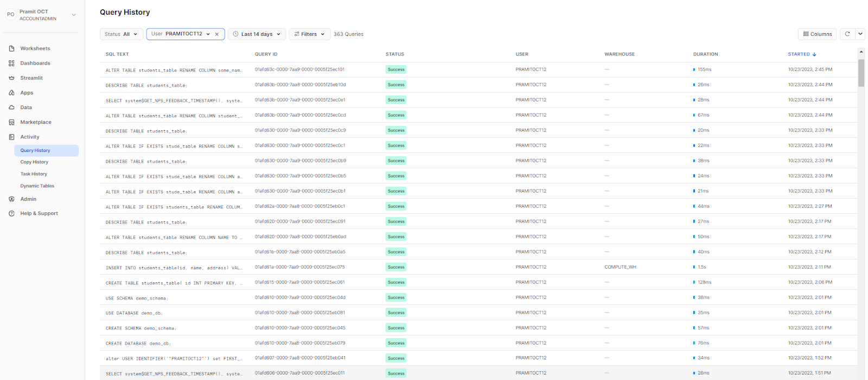Click the scrollbar up arrow
Screen dimensions: 868x380
(861, 52)
